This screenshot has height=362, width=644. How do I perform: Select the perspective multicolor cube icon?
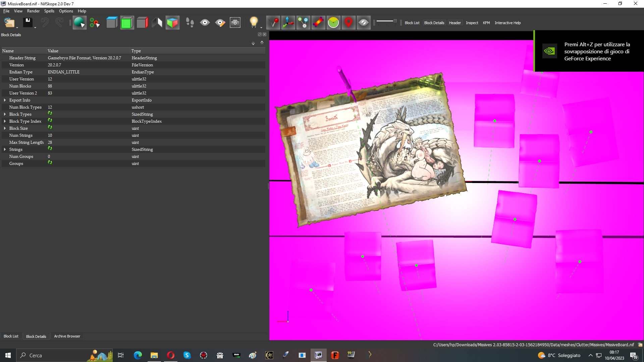[172, 23]
